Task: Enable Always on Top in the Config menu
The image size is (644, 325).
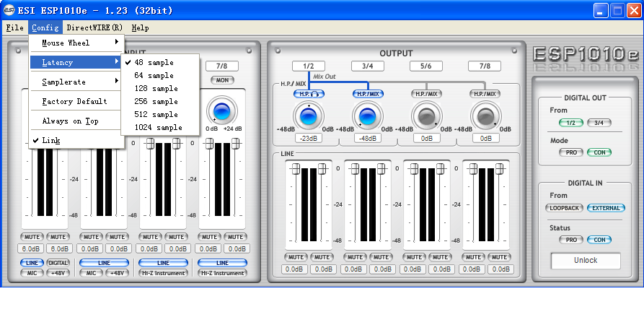Action: pos(76,121)
